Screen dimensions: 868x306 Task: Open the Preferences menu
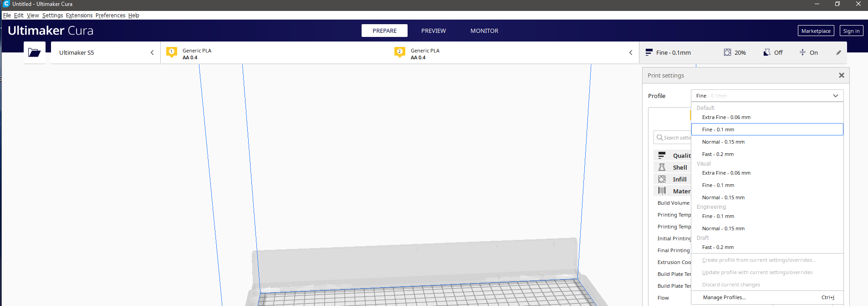click(110, 15)
